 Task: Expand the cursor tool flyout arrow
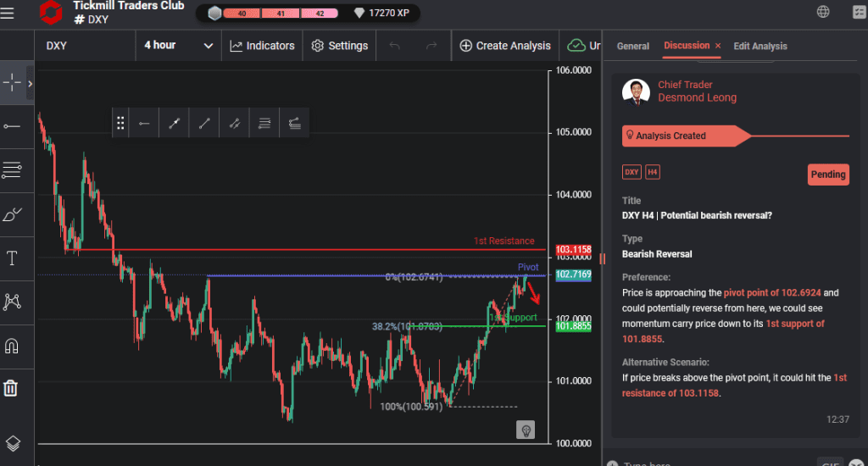(x=30, y=83)
